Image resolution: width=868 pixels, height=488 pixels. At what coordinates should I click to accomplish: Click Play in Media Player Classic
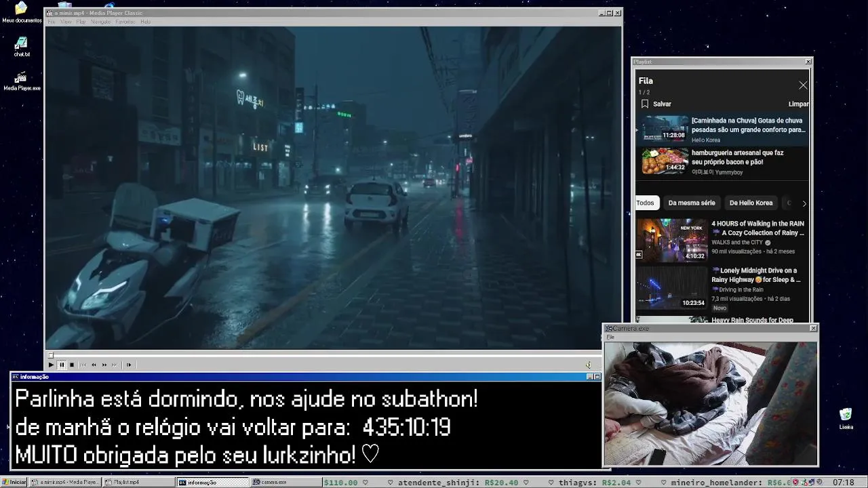tap(51, 365)
